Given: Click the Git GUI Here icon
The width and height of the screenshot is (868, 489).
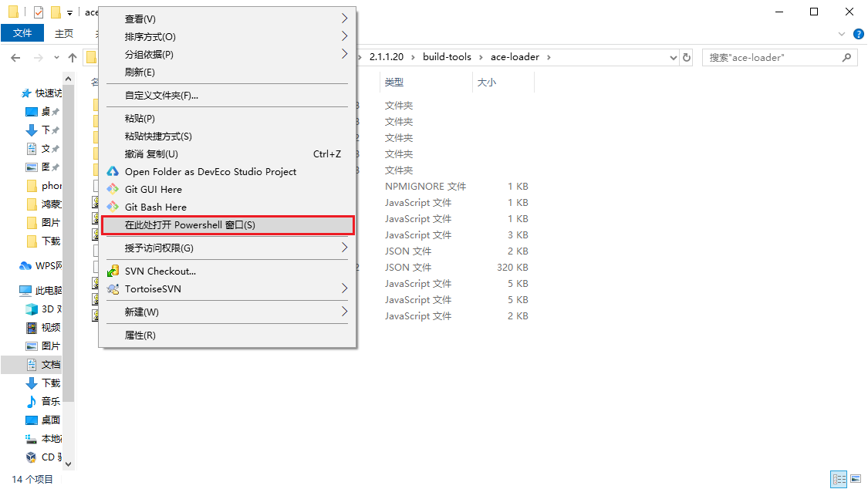Looking at the screenshot, I should click(x=113, y=190).
